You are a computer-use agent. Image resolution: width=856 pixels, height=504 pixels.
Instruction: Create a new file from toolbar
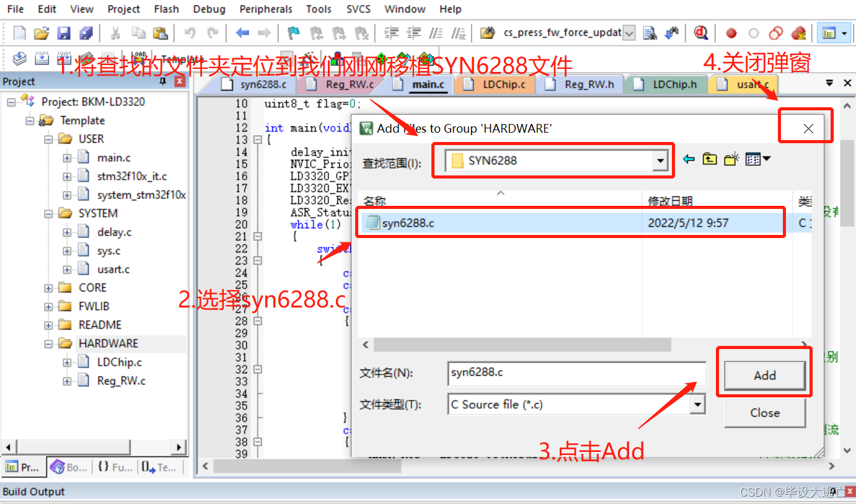19,33
